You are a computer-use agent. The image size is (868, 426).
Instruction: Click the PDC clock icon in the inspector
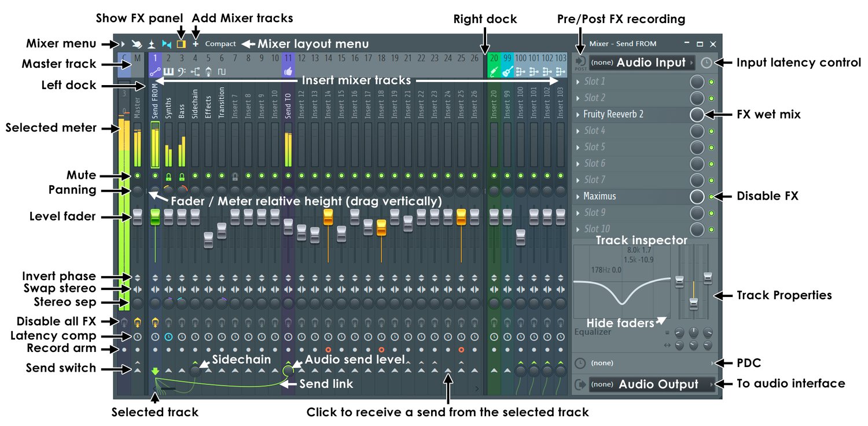580,363
